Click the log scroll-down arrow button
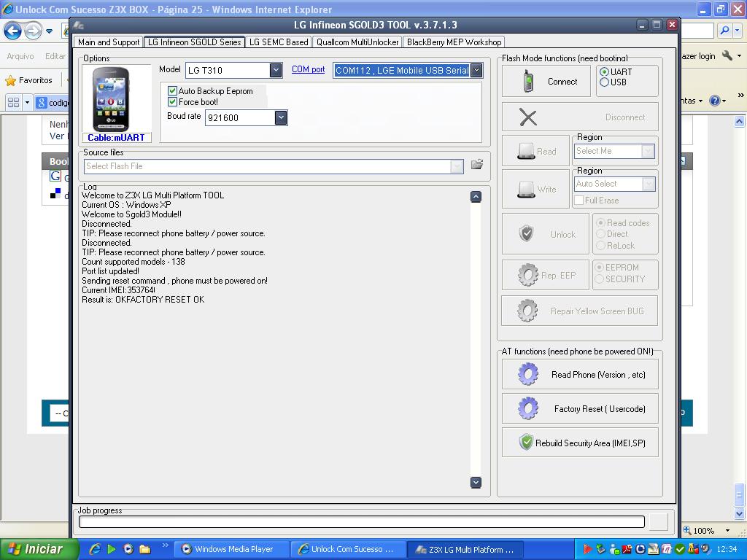Viewport: 747px width, 560px height. [x=476, y=483]
